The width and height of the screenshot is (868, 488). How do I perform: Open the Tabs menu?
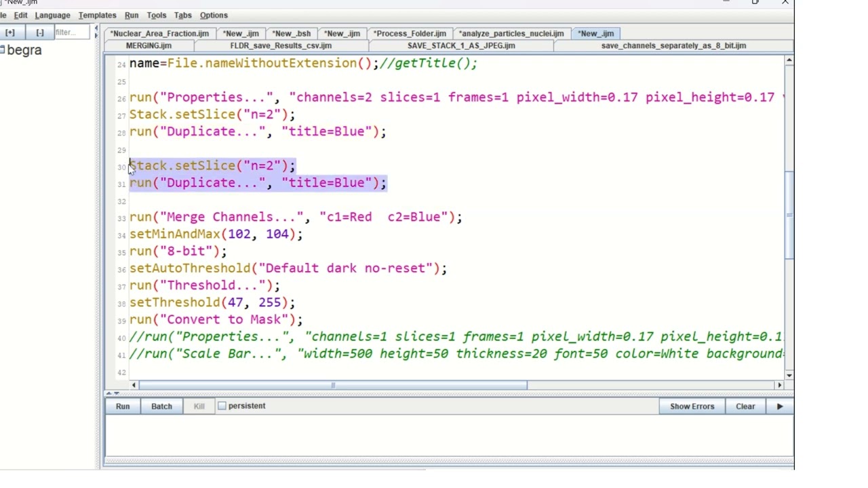(x=183, y=15)
